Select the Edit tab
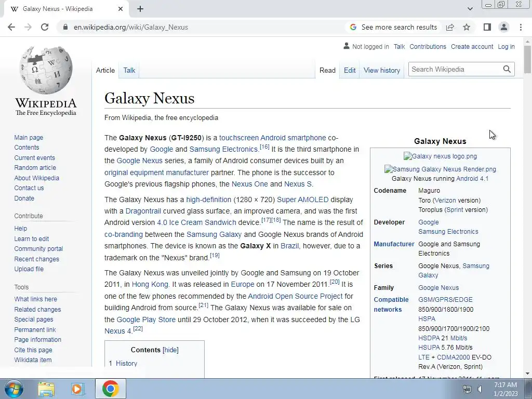The image size is (532, 399). coord(350,70)
